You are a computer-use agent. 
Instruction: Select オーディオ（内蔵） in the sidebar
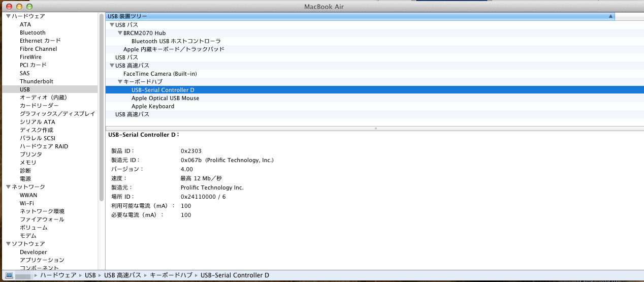[x=43, y=98]
